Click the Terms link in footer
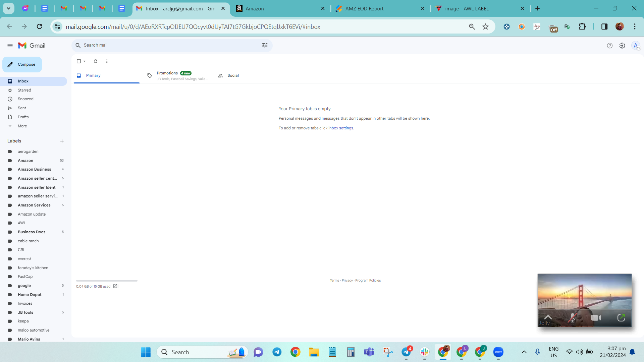The image size is (644, 362). 334,281
